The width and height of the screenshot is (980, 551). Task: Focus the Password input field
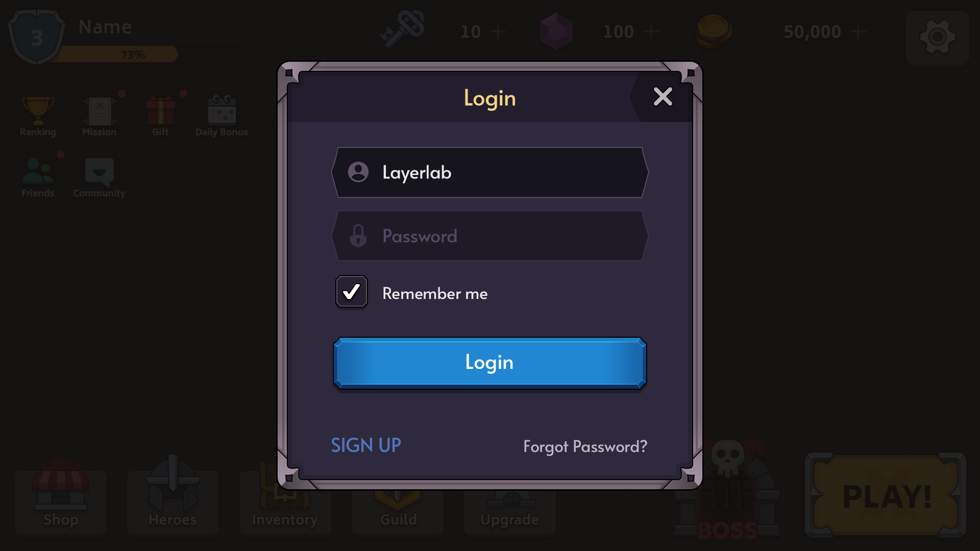tap(490, 236)
